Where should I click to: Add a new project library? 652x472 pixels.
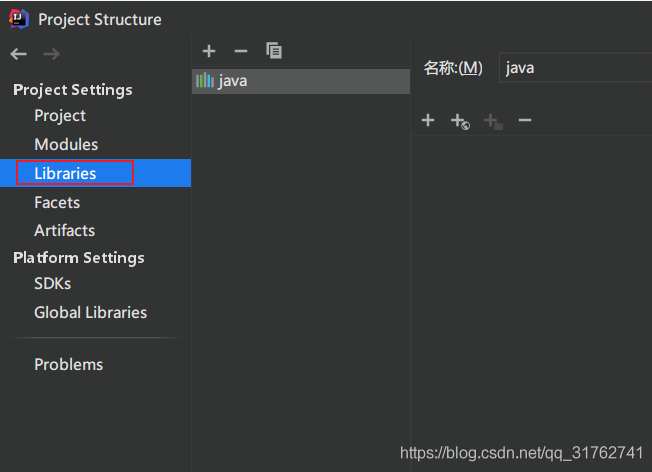(209, 51)
